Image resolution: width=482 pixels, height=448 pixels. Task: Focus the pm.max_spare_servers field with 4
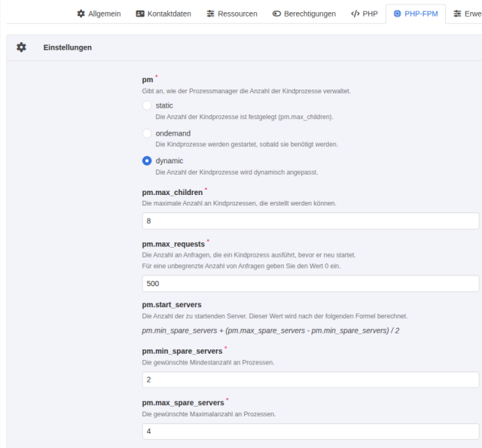click(x=310, y=431)
